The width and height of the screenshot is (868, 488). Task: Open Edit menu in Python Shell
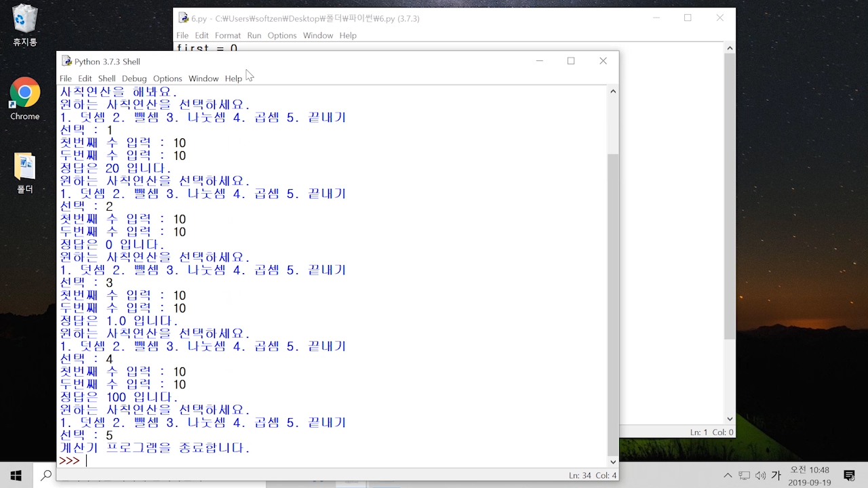[x=85, y=79]
